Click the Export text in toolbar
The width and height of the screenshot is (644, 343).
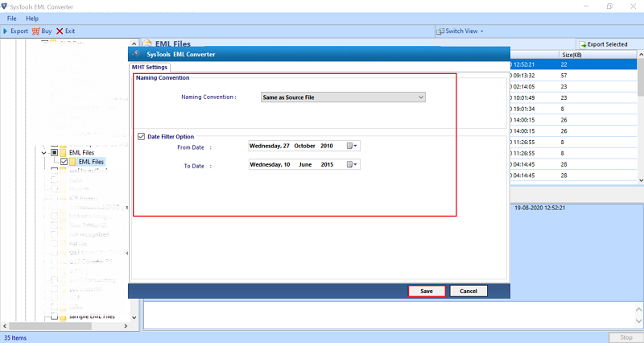[x=19, y=31]
